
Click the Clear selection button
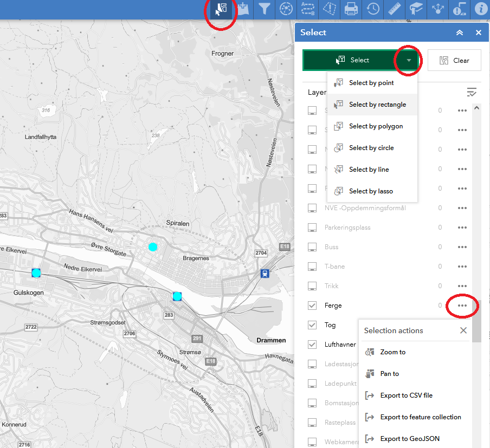454,60
